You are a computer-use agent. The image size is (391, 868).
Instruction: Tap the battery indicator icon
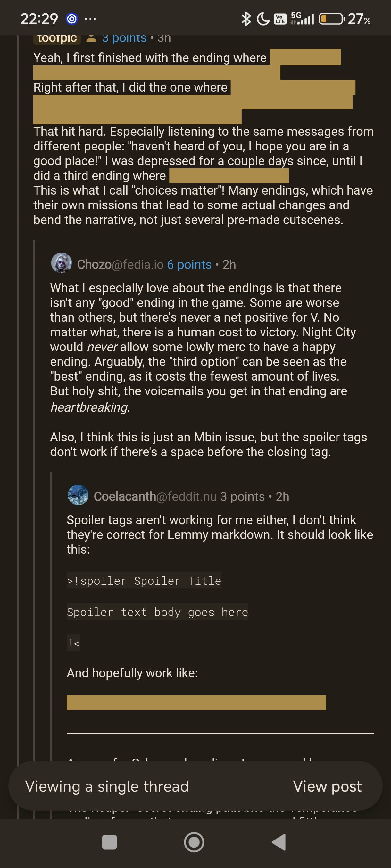point(331,19)
